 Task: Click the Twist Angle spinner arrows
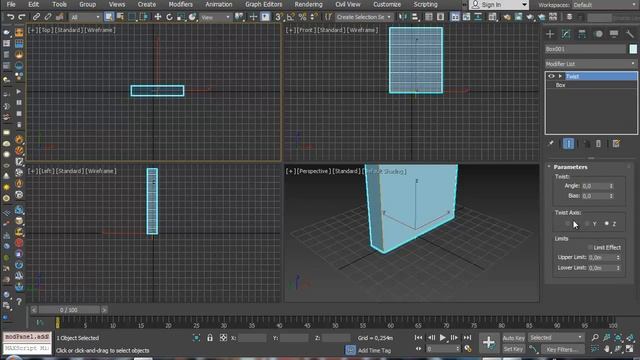(611, 186)
